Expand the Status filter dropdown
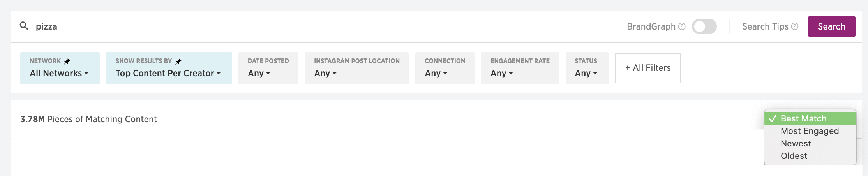This screenshot has width=868, height=176. 587,68
